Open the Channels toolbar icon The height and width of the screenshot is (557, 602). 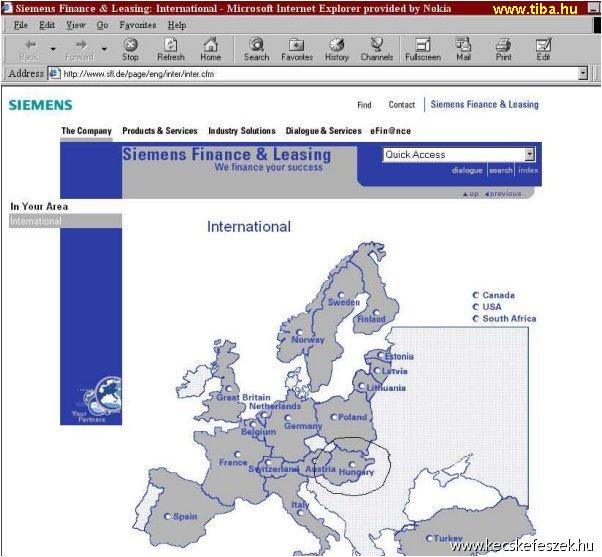tap(377, 45)
